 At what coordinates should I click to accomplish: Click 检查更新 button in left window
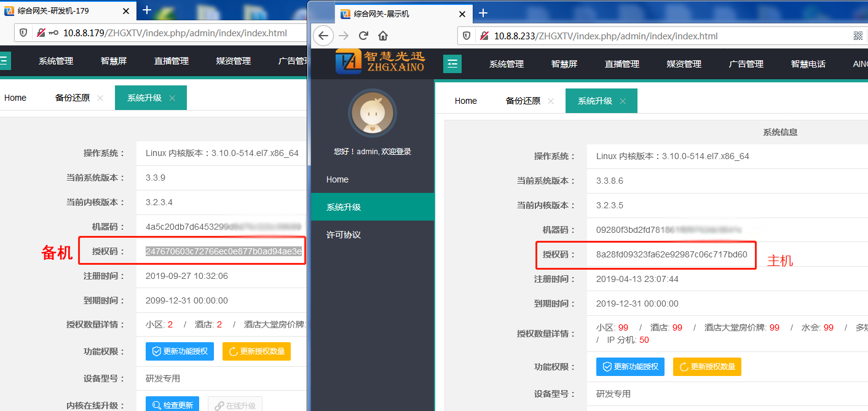pyautogui.click(x=172, y=405)
